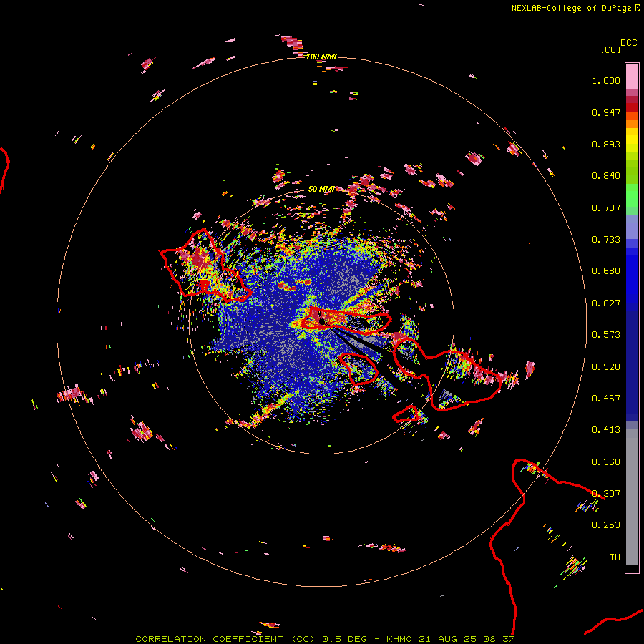Click the 0.253 scale value
The height and width of the screenshot is (644, 644).
pyautogui.click(x=606, y=525)
